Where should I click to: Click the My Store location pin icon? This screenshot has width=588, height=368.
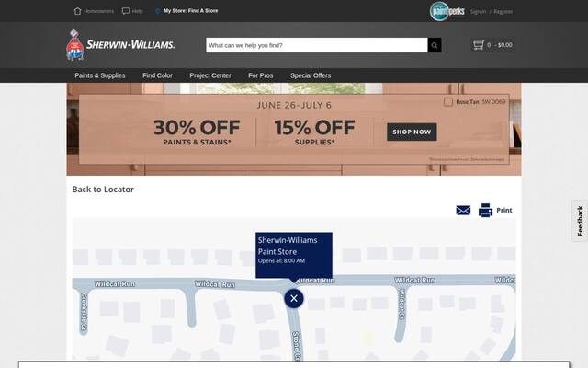pos(157,11)
